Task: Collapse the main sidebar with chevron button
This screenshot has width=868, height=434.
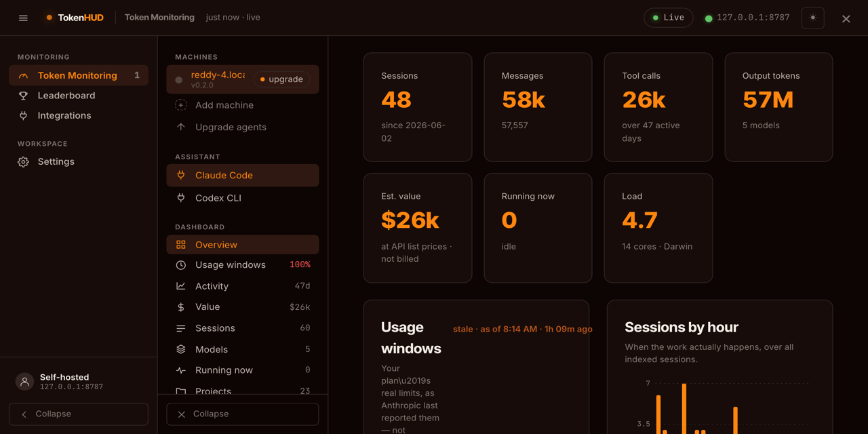Action: click(x=79, y=414)
